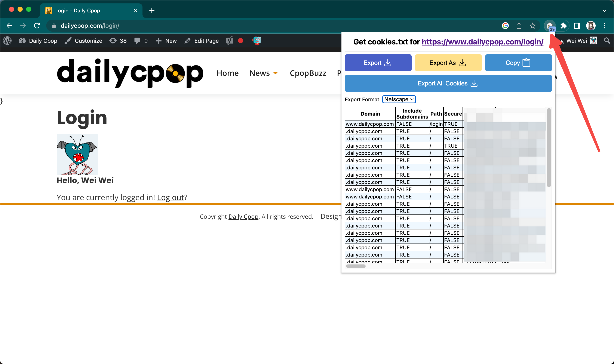Viewport: 614px width, 364px height.
Task: Click the Log out link
Action: [x=171, y=197]
